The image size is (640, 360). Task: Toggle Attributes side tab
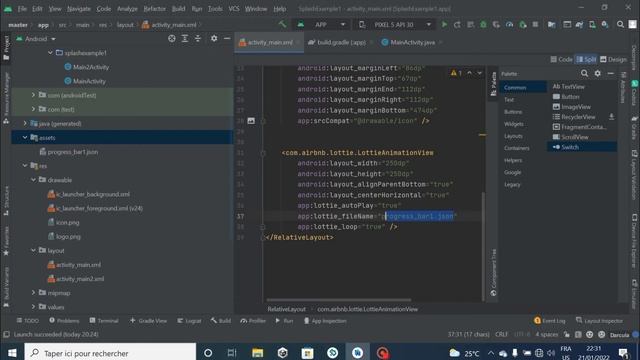coord(623,88)
